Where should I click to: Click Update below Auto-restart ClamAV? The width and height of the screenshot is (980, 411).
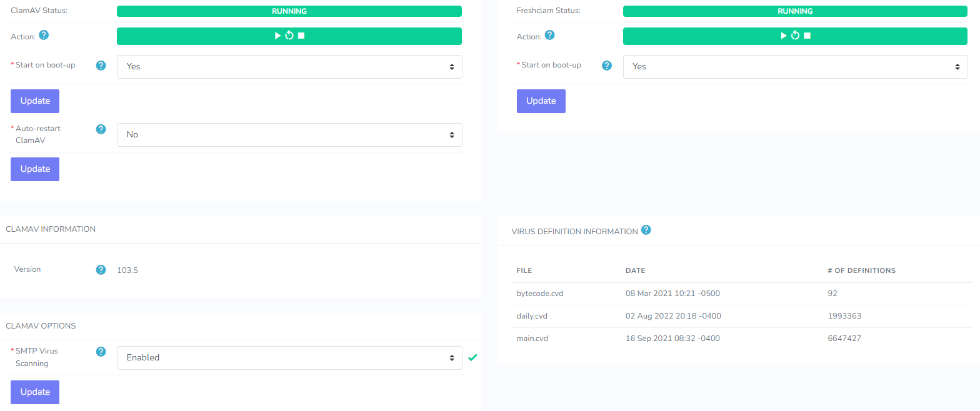click(x=35, y=169)
